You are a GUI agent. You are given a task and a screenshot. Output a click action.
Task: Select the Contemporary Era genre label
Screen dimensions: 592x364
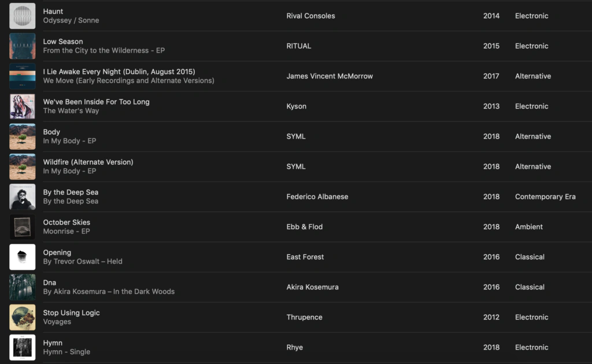pos(545,197)
